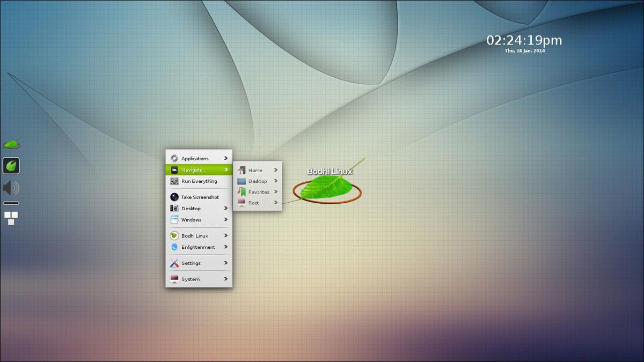Click the date Thu, 16 Jan, 2014
The image size is (644, 362).
[524, 51]
